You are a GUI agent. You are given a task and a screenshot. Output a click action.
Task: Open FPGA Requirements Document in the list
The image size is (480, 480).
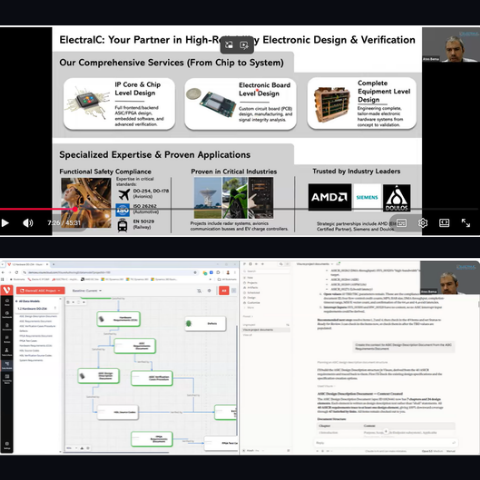(36, 336)
